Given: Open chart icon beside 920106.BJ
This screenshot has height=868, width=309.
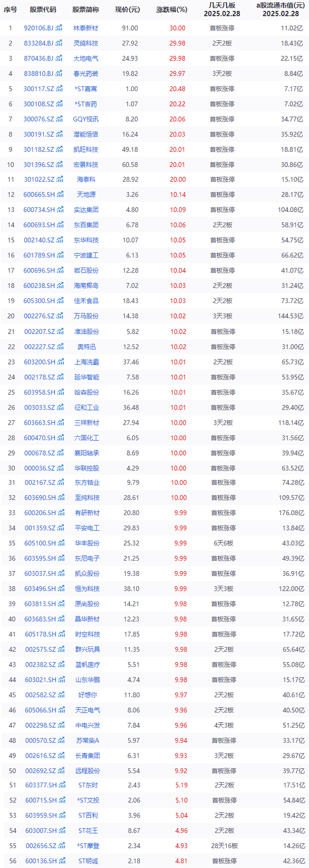Looking at the screenshot, I should click(59, 28).
